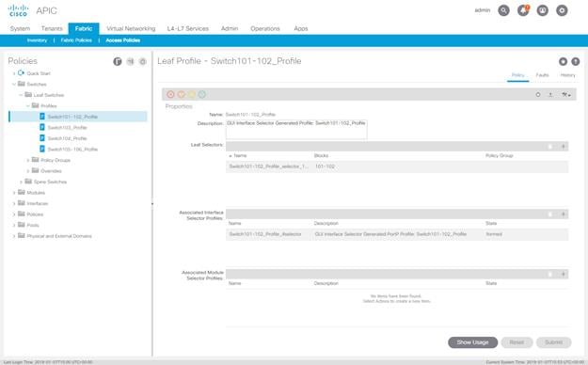Screen dimensions: 588x365
Task: Expand the Modules folder
Action: (x=14, y=193)
